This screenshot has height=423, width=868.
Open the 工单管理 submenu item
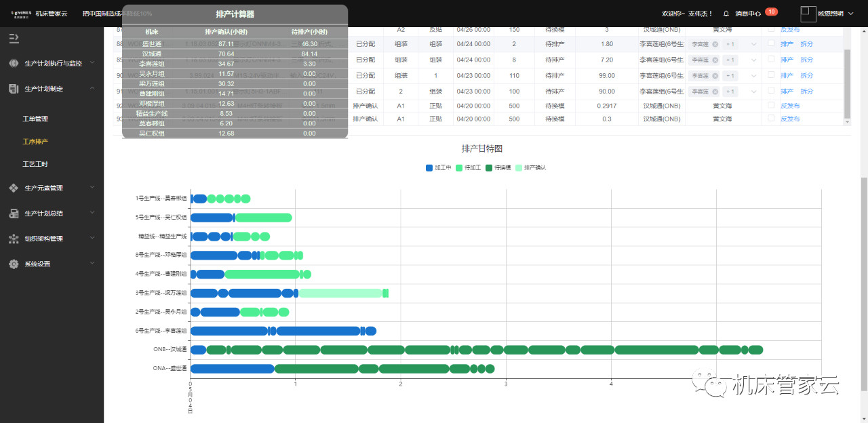tap(35, 119)
